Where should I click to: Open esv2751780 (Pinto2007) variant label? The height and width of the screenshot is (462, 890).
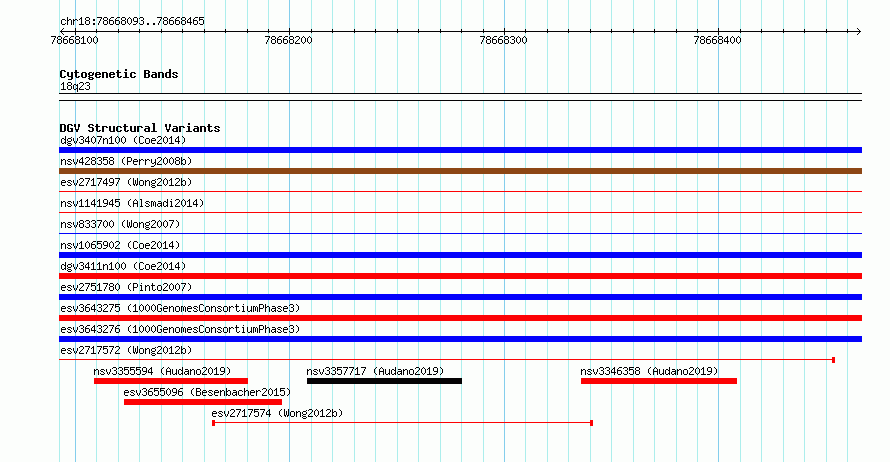126,287
